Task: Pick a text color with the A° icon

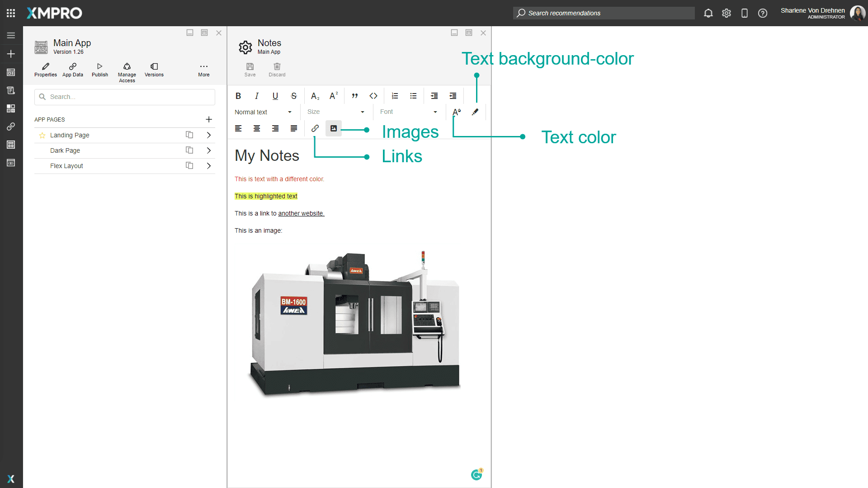Action: tap(456, 112)
